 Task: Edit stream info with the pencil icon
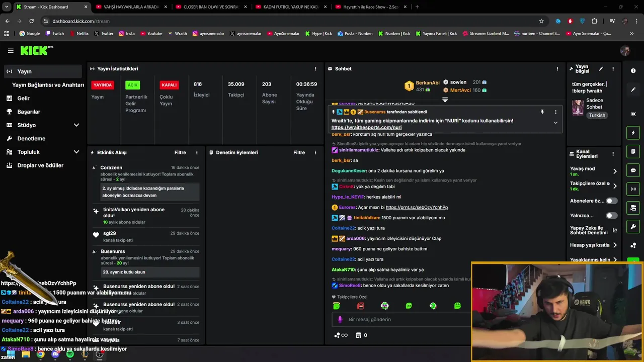click(601, 69)
